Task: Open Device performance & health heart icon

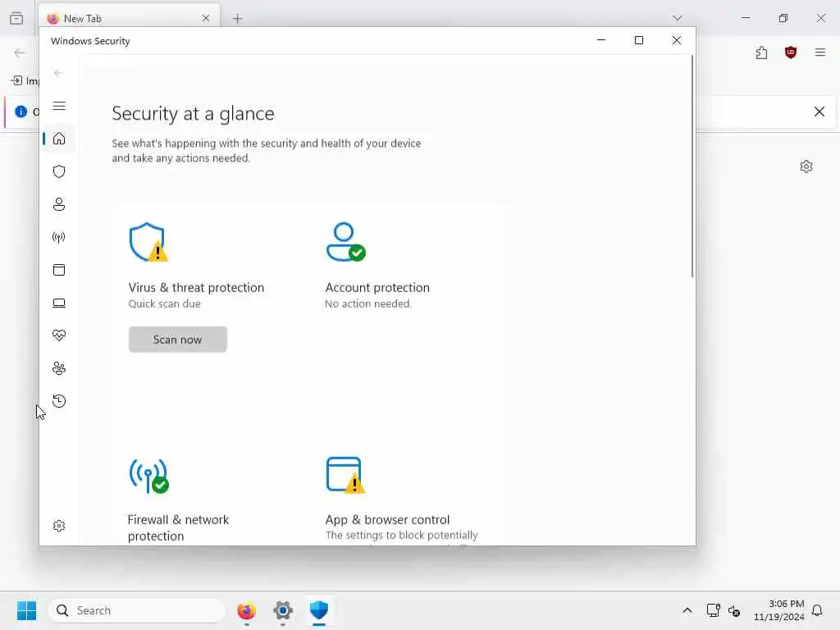Action: [x=59, y=336]
